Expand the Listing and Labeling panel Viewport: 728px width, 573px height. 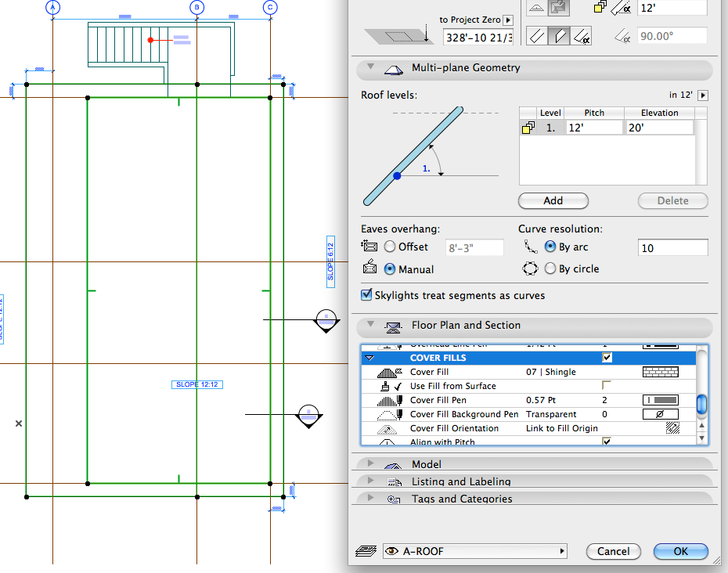pyautogui.click(x=370, y=480)
